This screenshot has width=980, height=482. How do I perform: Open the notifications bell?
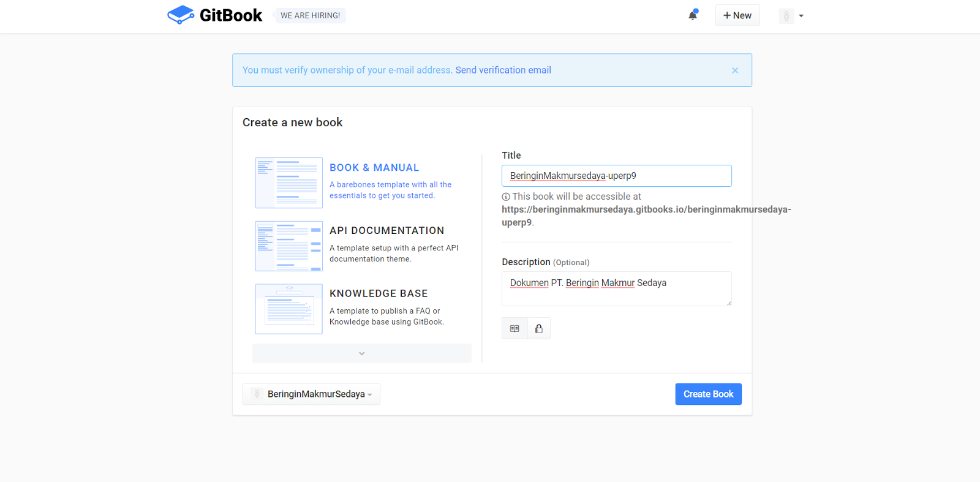coord(693,15)
